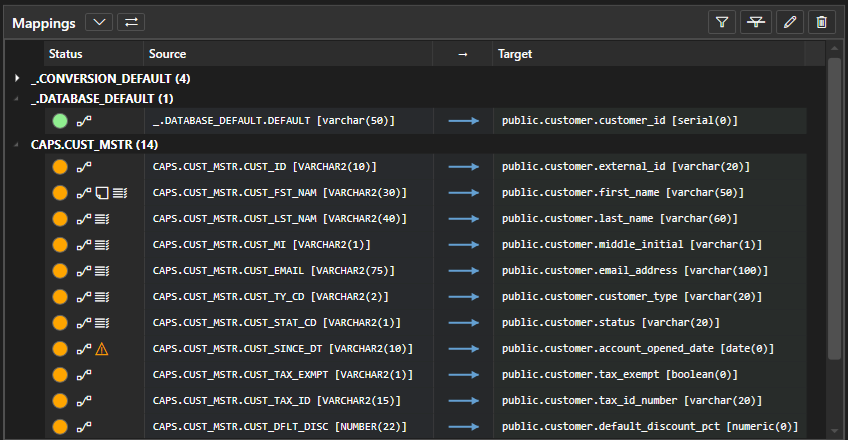
Task: Click link icon in the CUST_TAX_ID row
Action: (84, 401)
